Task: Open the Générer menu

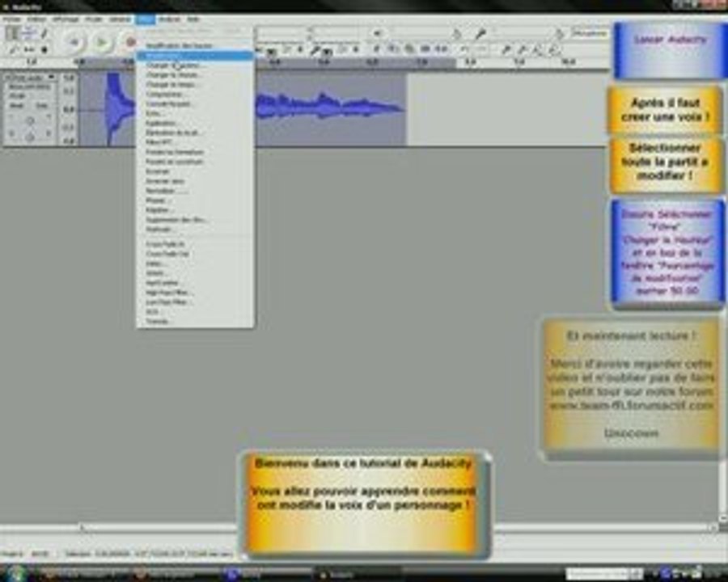Action: coord(120,19)
